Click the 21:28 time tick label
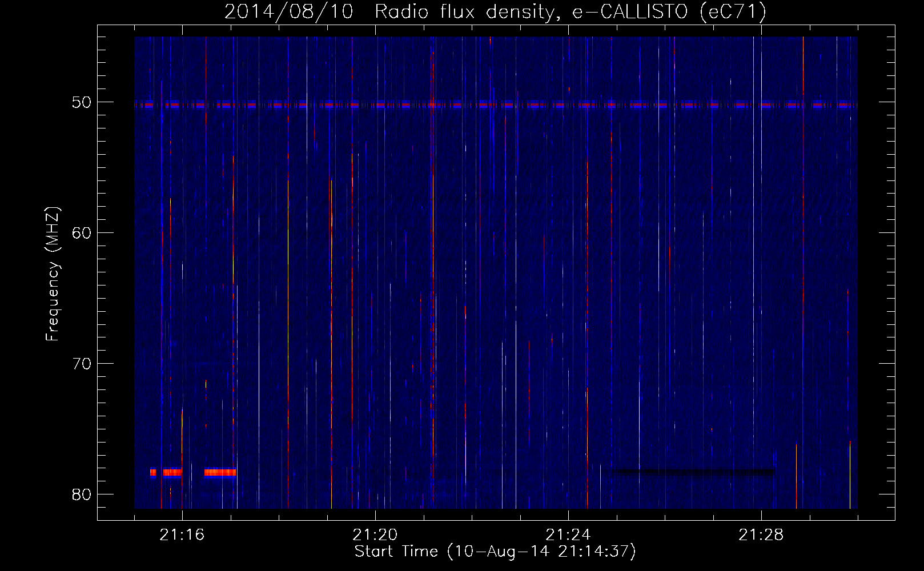The height and width of the screenshot is (571, 924). point(761,535)
